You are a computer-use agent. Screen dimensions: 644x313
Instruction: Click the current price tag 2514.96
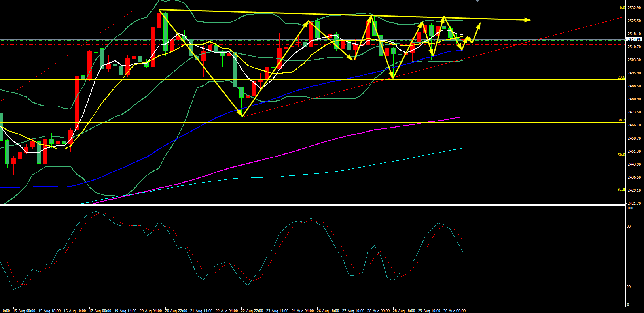coord(634,40)
